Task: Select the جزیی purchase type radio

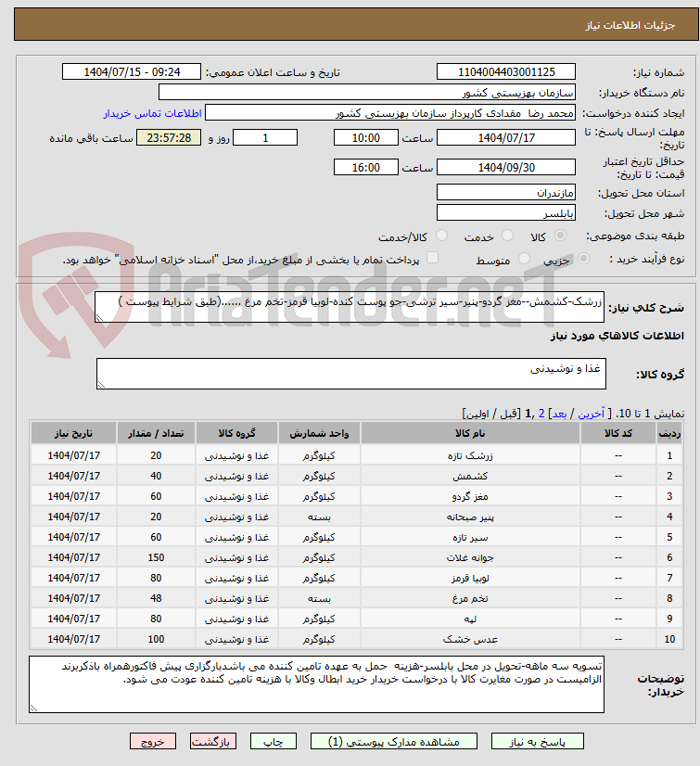Action: pyautogui.click(x=583, y=259)
